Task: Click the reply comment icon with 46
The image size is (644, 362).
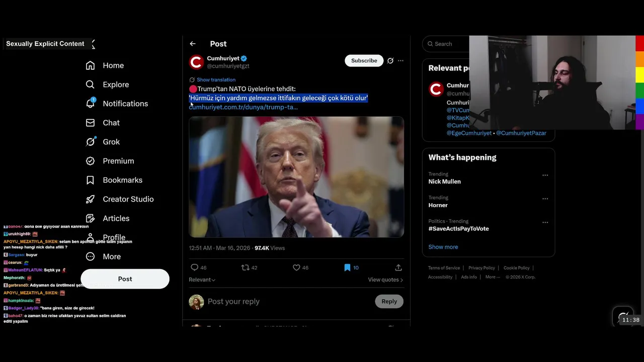Action: [195, 267]
